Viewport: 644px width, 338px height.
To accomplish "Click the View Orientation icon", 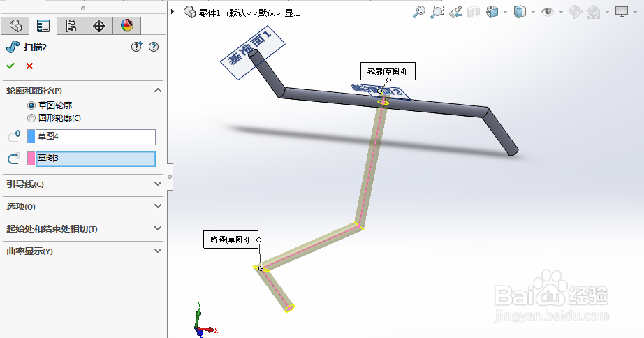I will click(492, 12).
